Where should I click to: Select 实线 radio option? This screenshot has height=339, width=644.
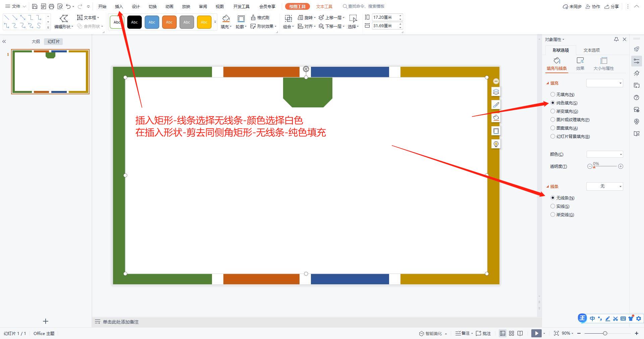click(x=553, y=206)
